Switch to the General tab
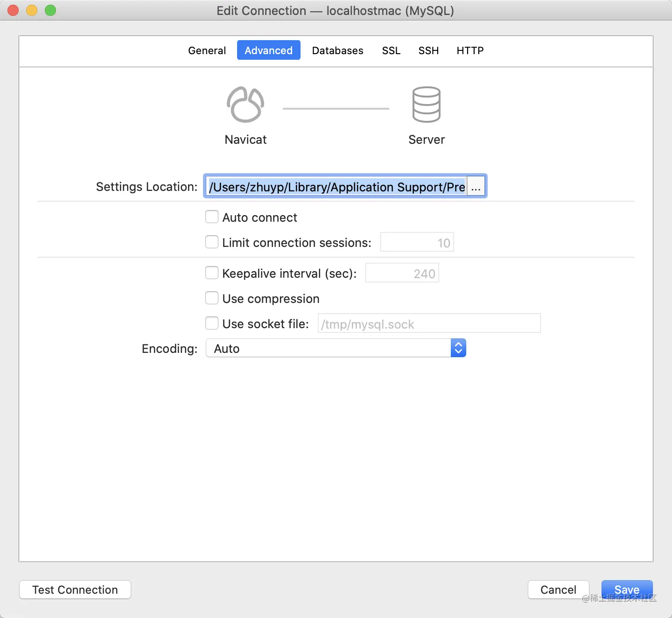Screen dimensions: 672x618 point(207,50)
